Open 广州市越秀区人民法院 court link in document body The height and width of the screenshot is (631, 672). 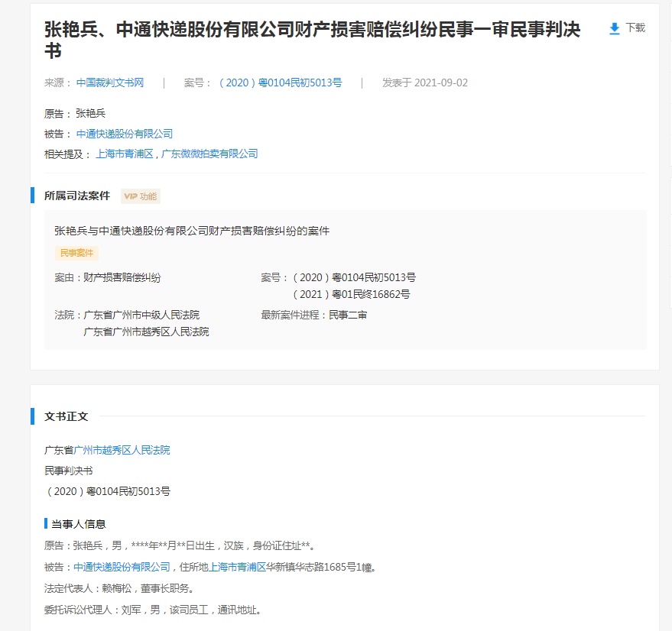pyautogui.click(x=122, y=450)
